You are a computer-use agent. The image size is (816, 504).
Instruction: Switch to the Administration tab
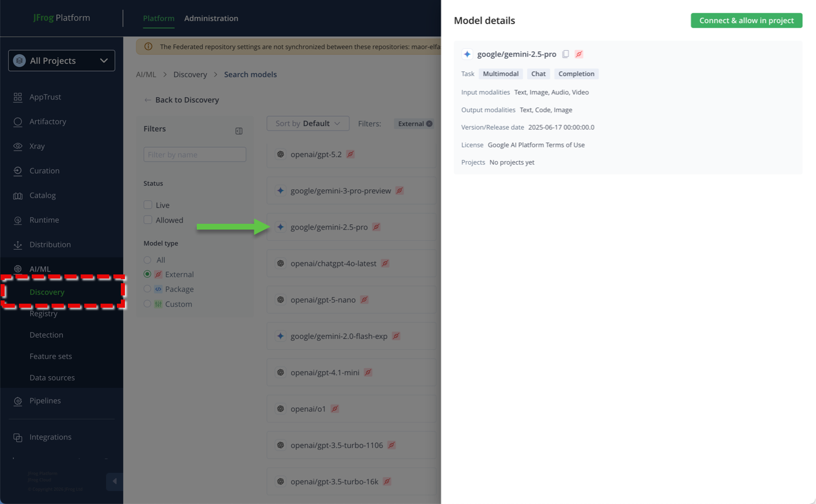click(x=211, y=18)
